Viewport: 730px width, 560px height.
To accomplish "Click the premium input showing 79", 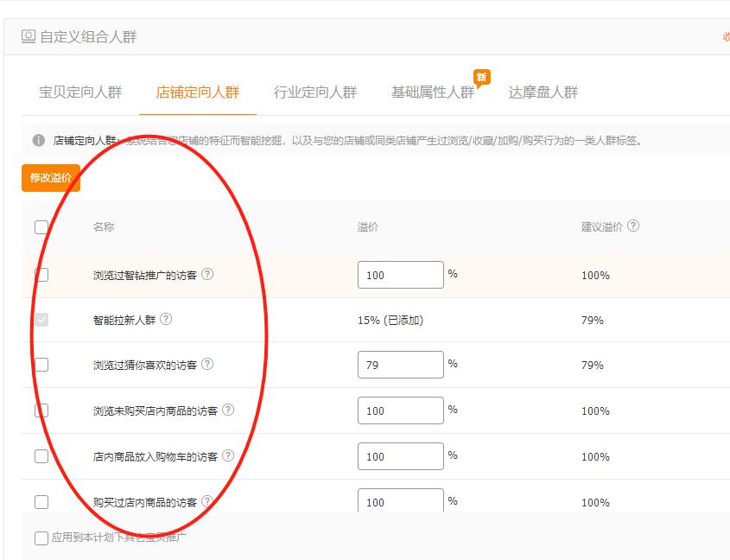I will click(x=399, y=365).
